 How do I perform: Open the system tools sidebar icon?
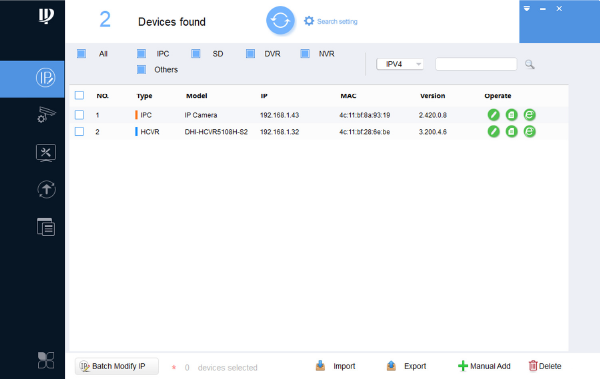coord(46,153)
